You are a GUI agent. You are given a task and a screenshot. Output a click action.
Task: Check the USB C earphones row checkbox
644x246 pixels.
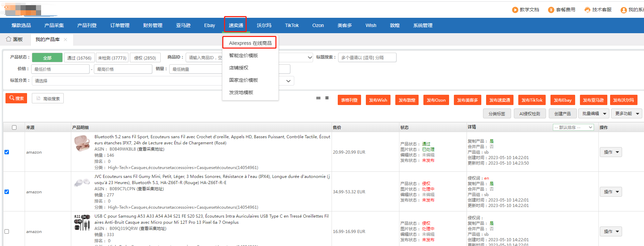click(7, 232)
